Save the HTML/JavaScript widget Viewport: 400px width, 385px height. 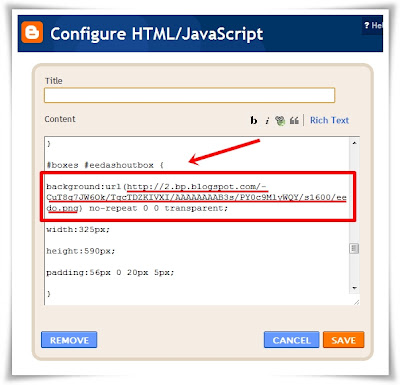pyautogui.click(x=343, y=340)
